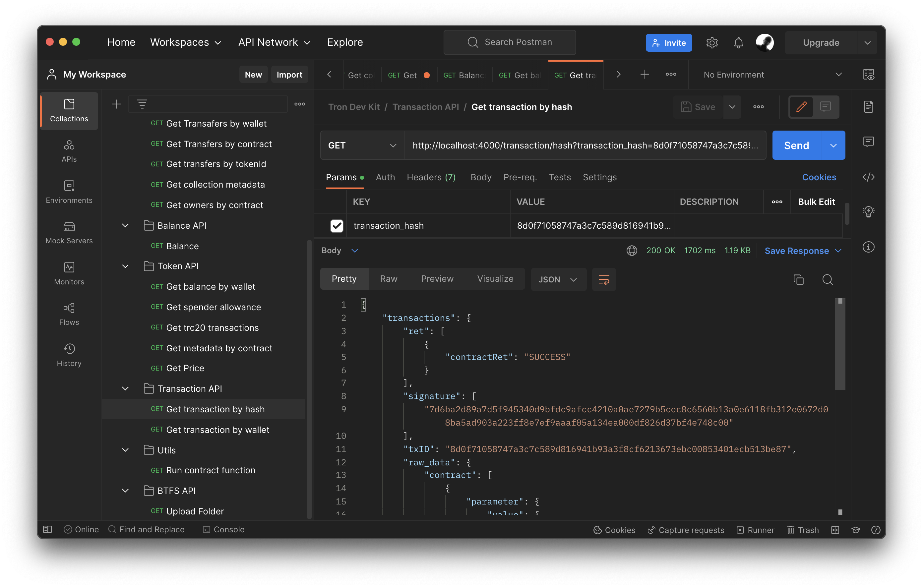Open the environment quick look icon
Image resolution: width=923 pixels, height=588 pixels.
coord(868,75)
